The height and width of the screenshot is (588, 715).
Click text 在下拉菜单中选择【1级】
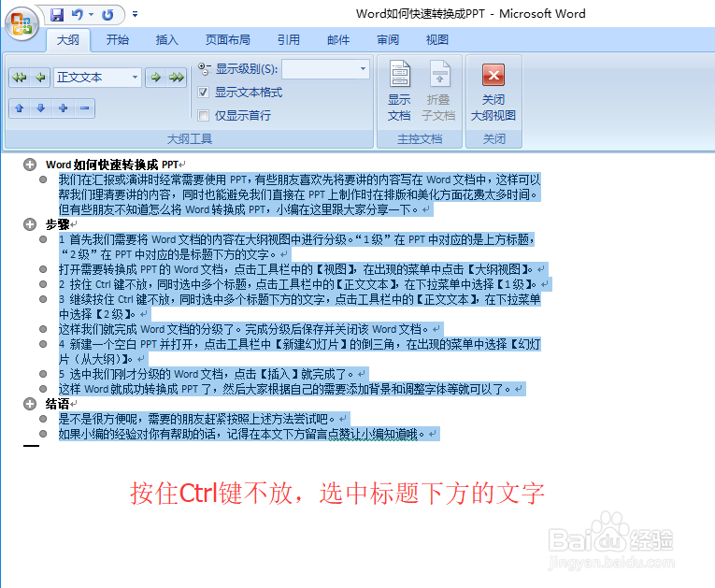coord(467,284)
